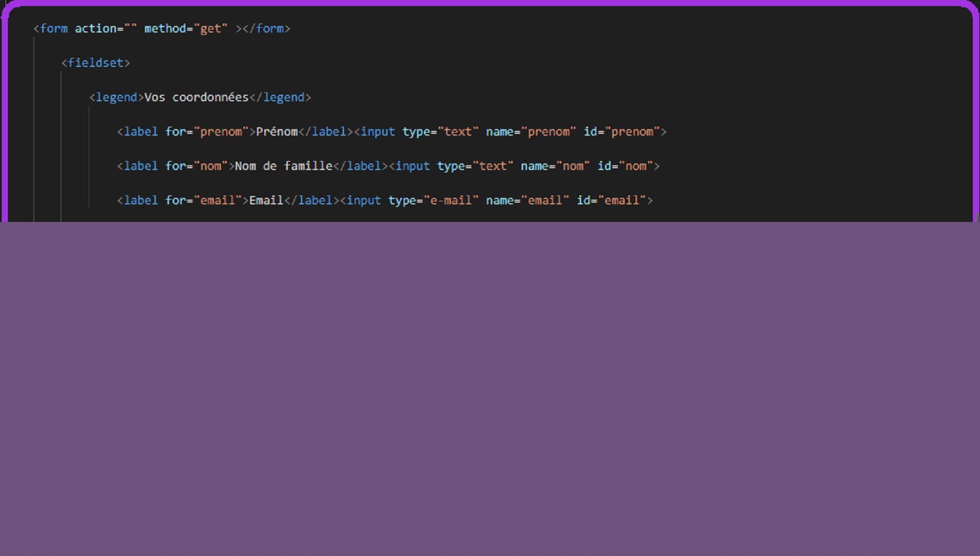Click the opening <fieldset> tag

(x=95, y=63)
